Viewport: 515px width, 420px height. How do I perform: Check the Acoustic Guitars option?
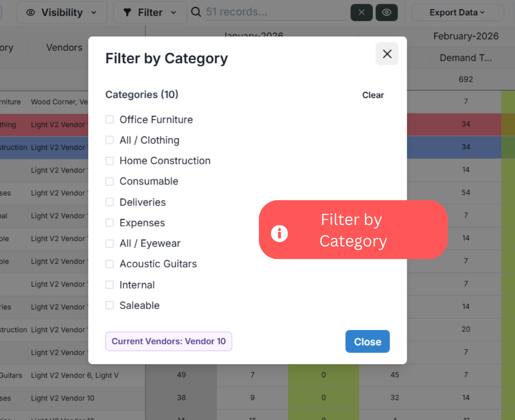point(110,264)
